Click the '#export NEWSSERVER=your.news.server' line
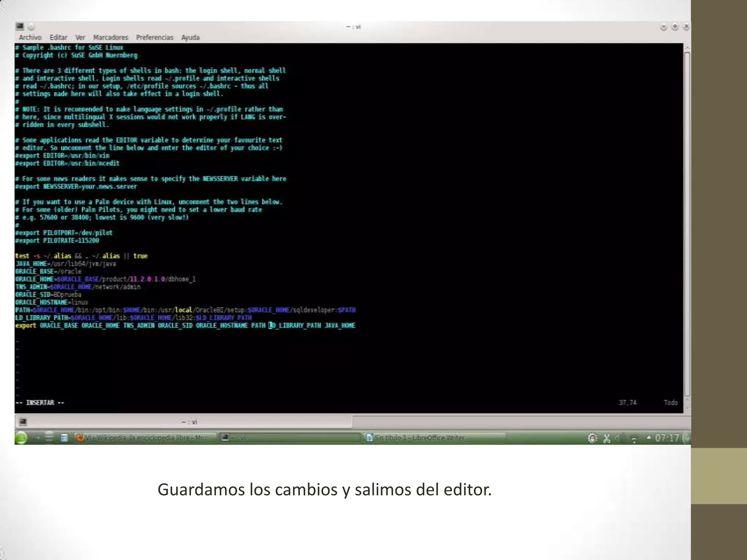This screenshot has height=560, width=747. pyautogui.click(x=76, y=187)
